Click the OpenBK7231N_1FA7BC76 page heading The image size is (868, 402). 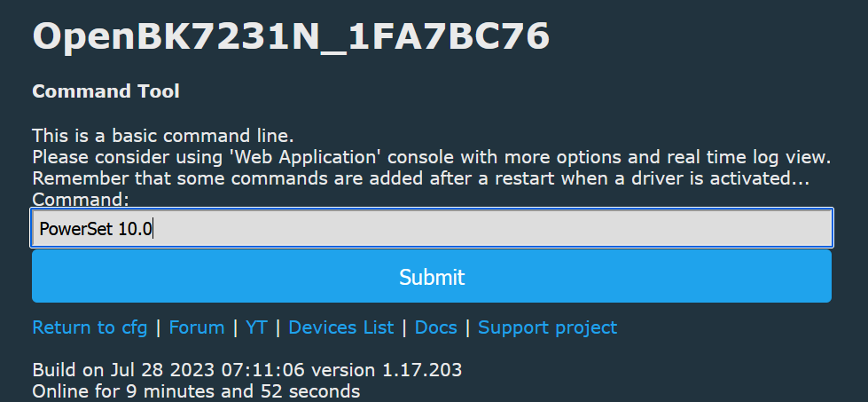click(291, 36)
